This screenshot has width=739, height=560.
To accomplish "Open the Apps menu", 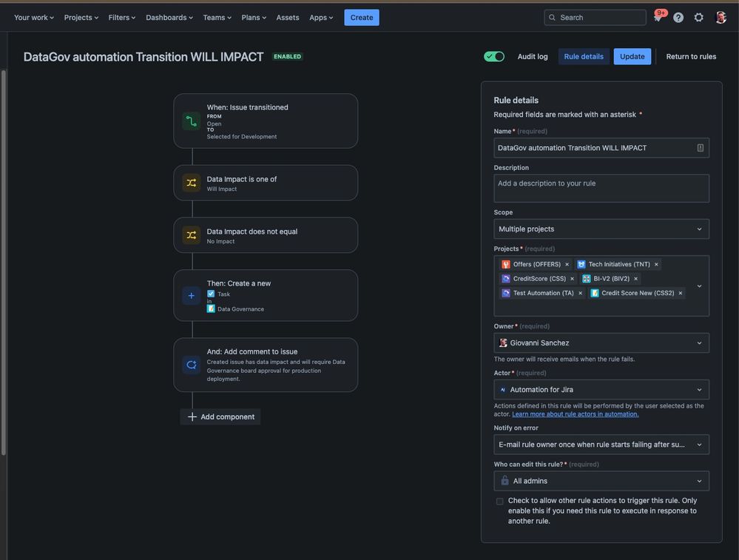I will coord(321,18).
